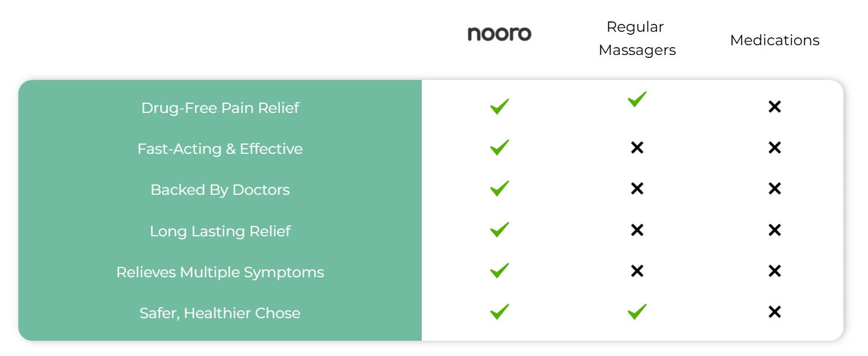Viewport: 868px width, 356px height.
Task: Click Regular Massagers checkmark for Safer, Healthier Chose
Action: pos(637,312)
